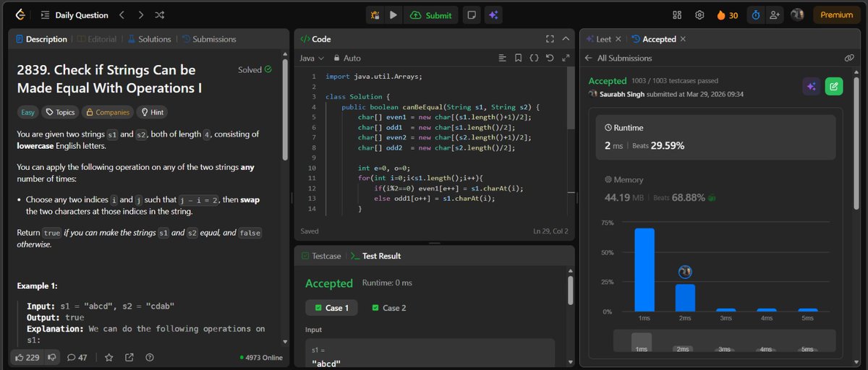868x370 pixels.
Task: Open the Premium subscription button
Action: click(836, 14)
